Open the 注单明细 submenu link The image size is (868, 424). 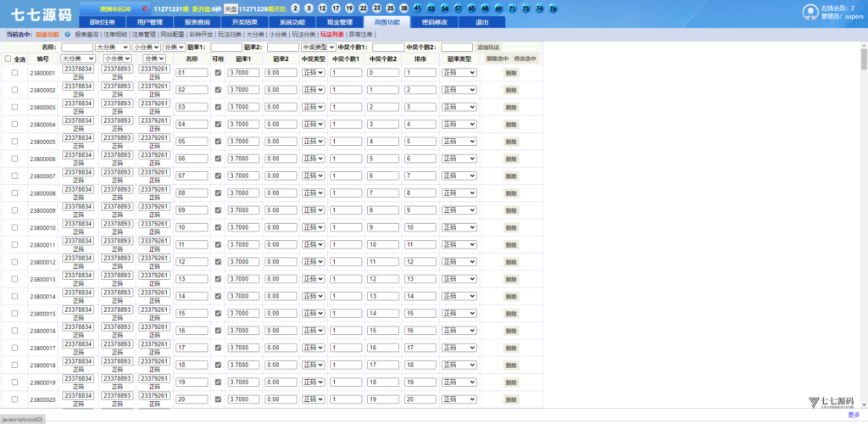[115, 34]
